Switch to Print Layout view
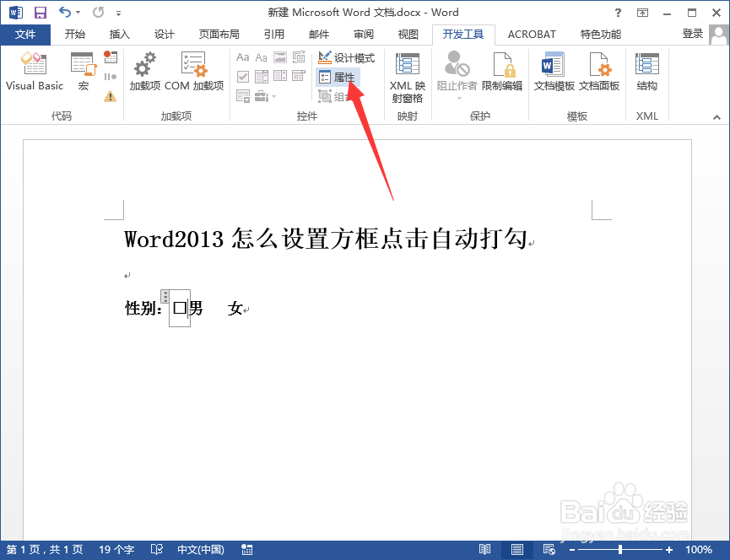 point(516,550)
